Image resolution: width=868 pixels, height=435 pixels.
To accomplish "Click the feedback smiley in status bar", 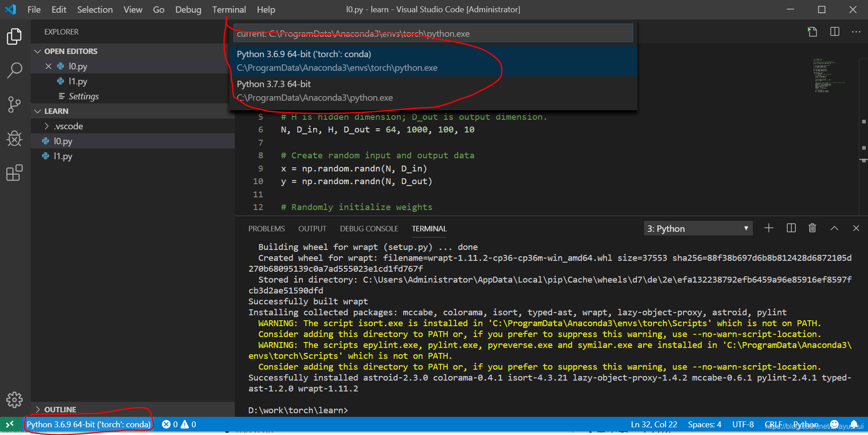I will tap(834, 424).
